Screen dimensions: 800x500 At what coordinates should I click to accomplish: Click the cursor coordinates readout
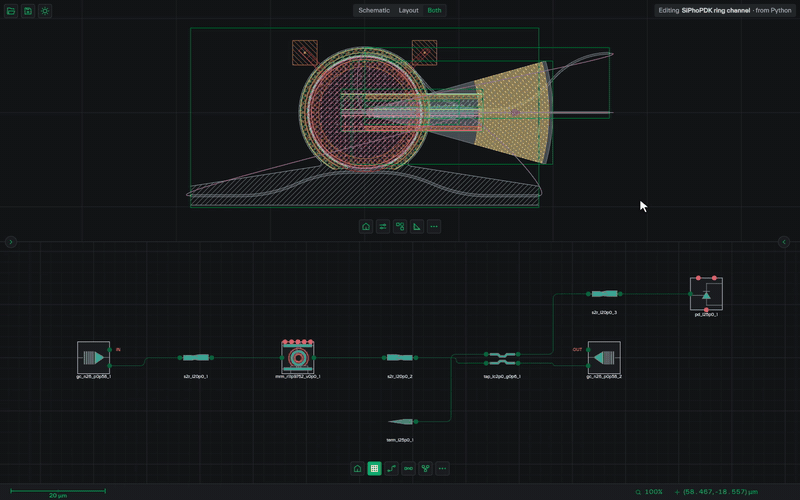[x=716, y=492]
